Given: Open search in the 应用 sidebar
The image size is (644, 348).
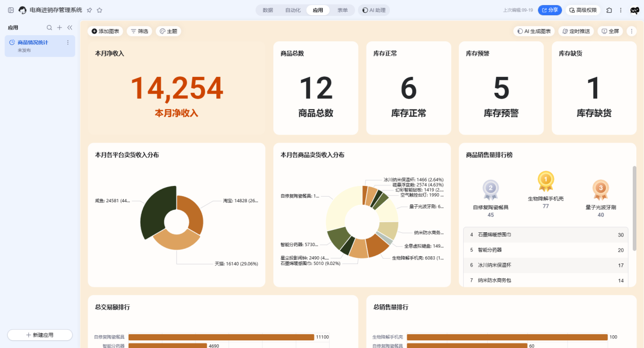Looking at the screenshot, I should [49, 28].
